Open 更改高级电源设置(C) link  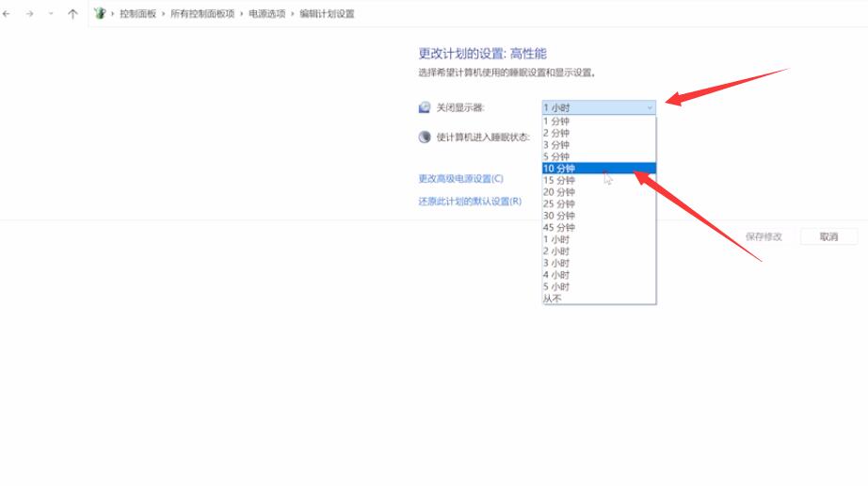coord(460,179)
